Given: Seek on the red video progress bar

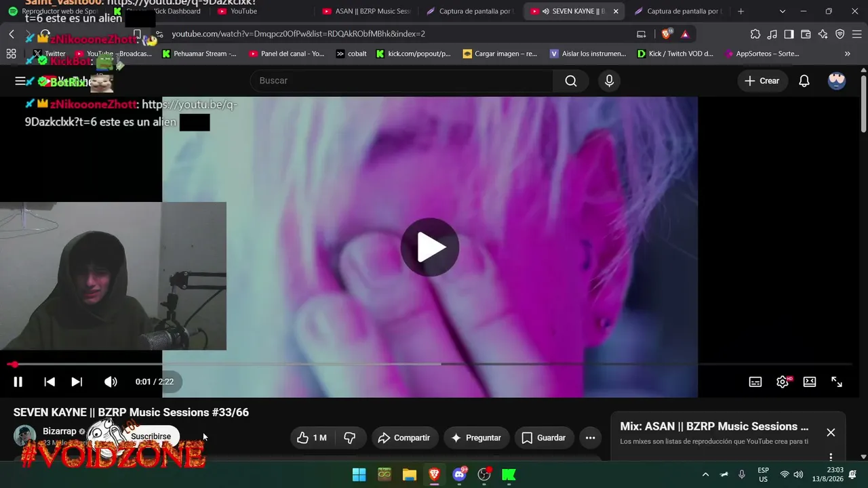Looking at the screenshot, I should [430, 365].
